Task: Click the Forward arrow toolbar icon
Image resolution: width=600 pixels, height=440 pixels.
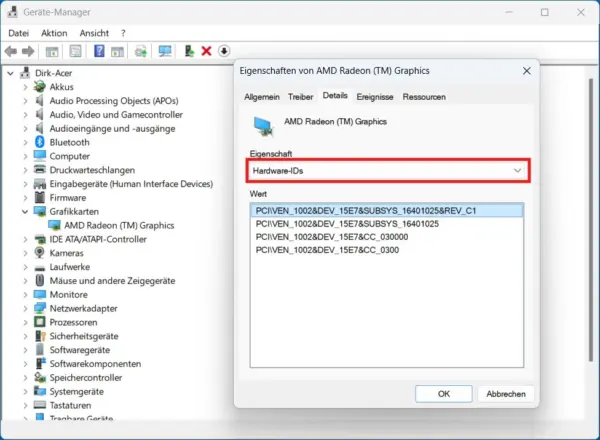Action: click(28, 51)
